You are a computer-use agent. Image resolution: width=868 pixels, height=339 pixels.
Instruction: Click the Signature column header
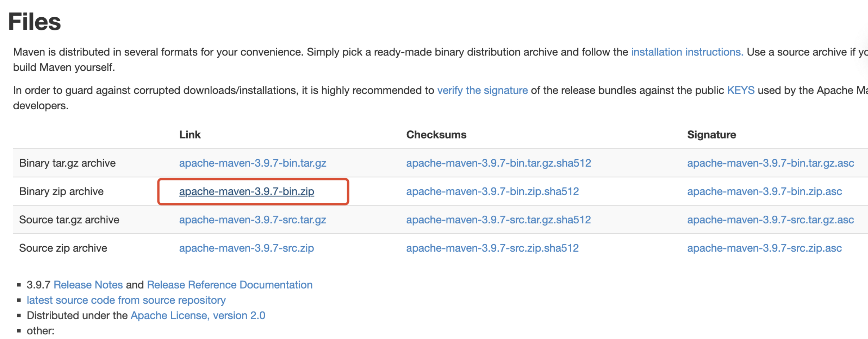pyautogui.click(x=712, y=135)
